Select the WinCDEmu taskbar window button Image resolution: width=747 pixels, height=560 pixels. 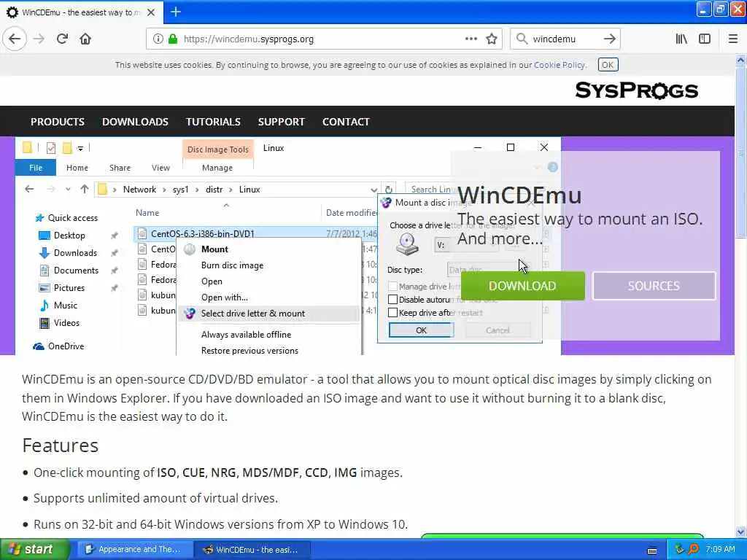pyautogui.click(x=252, y=549)
